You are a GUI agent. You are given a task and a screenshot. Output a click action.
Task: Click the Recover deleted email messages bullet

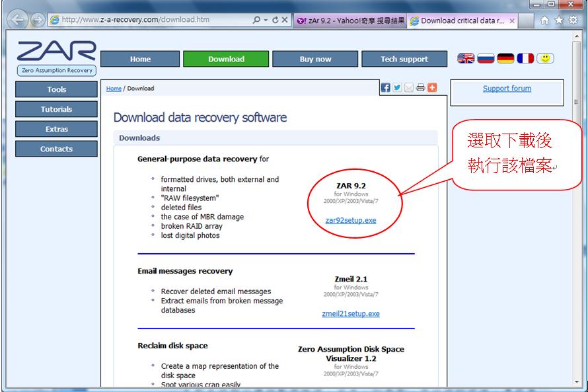point(216,292)
